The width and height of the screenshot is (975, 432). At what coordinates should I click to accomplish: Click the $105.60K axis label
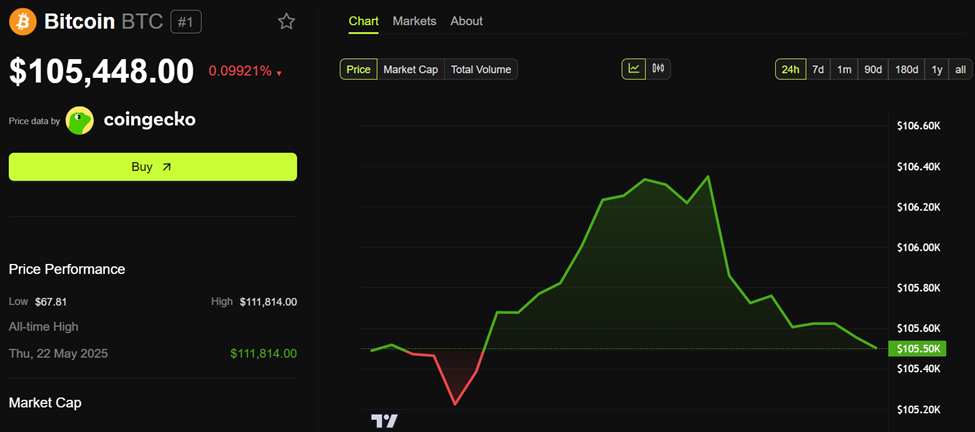point(918,328)
